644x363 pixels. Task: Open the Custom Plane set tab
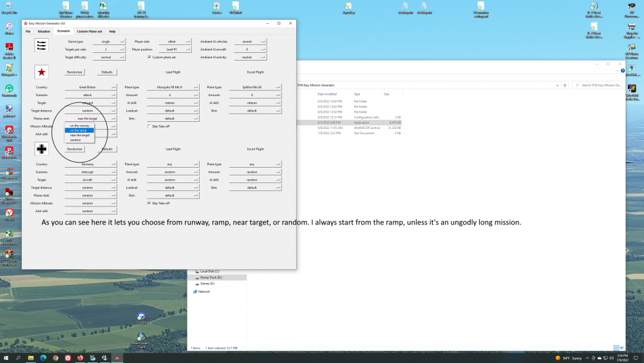click(x=90, y=31)
